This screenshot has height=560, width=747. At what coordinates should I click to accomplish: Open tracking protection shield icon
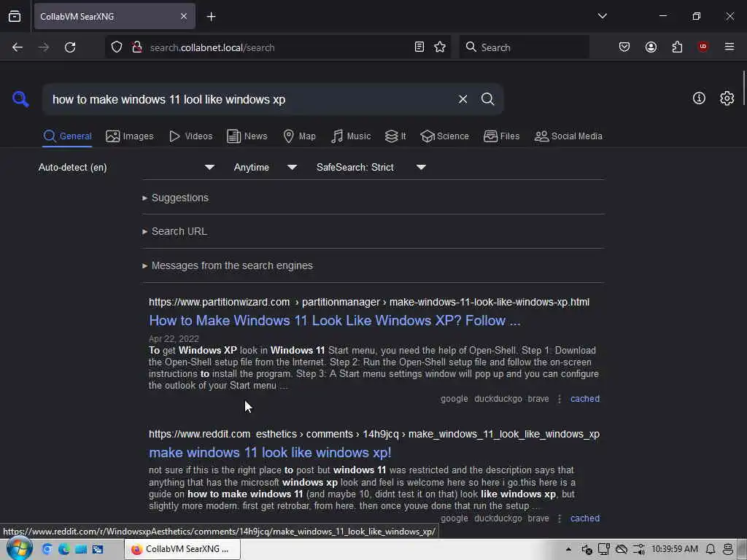point(117,47)
